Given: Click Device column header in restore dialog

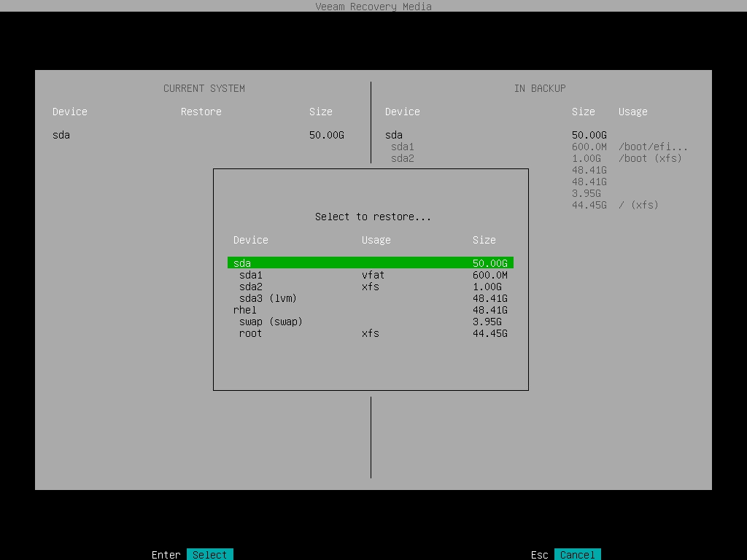Looking at the screenshot, I should click(251, 240).
